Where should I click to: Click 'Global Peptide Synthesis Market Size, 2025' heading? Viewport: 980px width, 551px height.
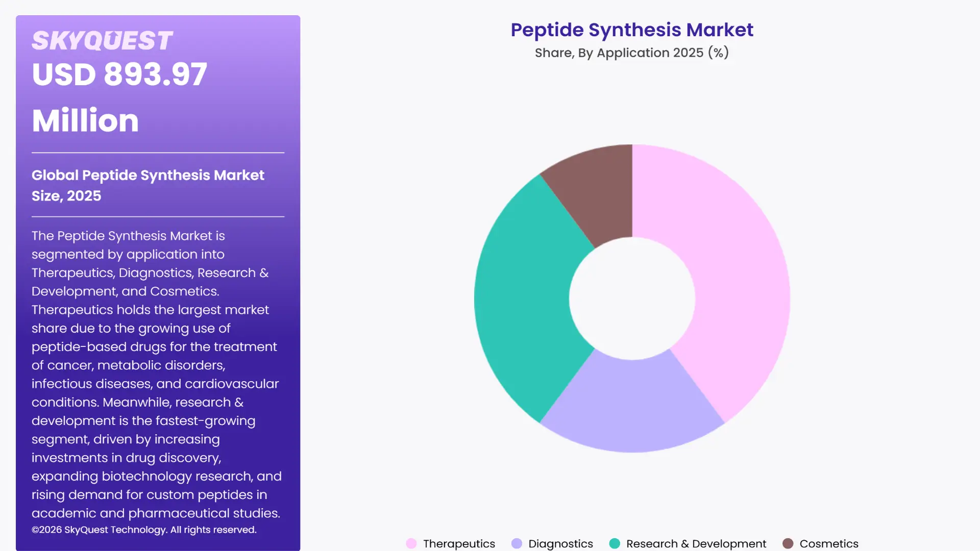pos(148,185)
